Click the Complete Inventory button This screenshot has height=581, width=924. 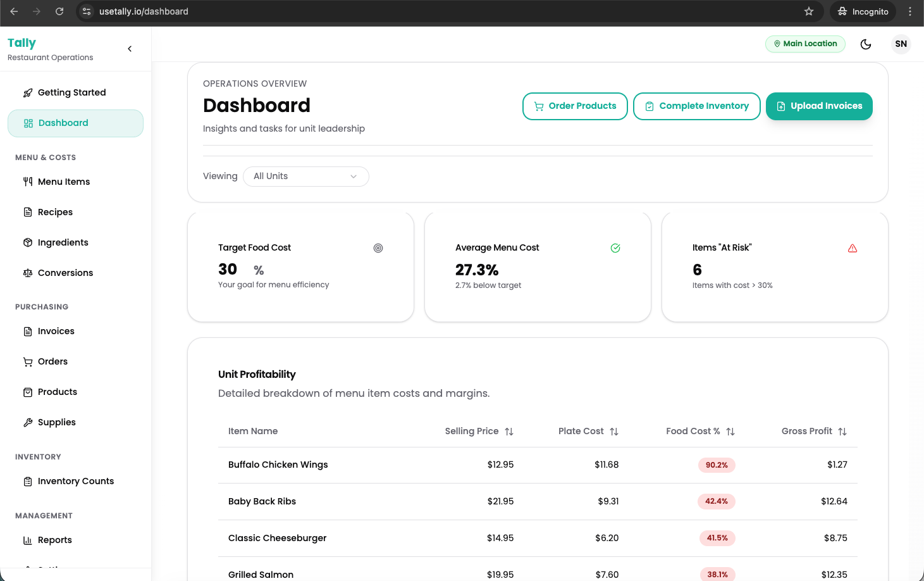point(696,106)
